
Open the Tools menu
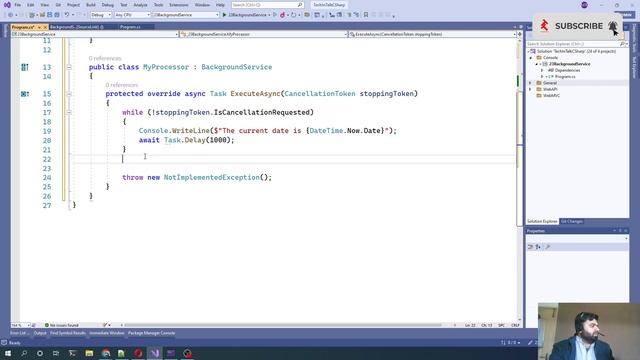point(158,5)
